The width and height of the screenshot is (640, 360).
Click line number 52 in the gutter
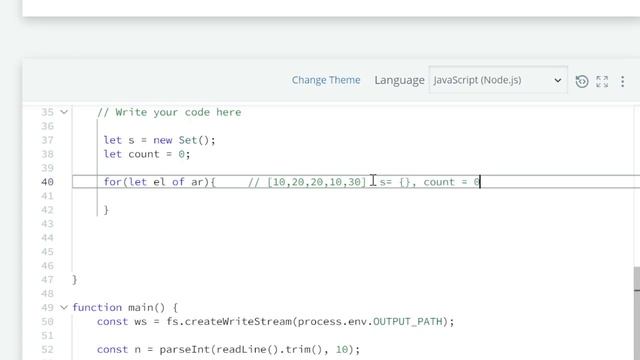tap(47, 349)
